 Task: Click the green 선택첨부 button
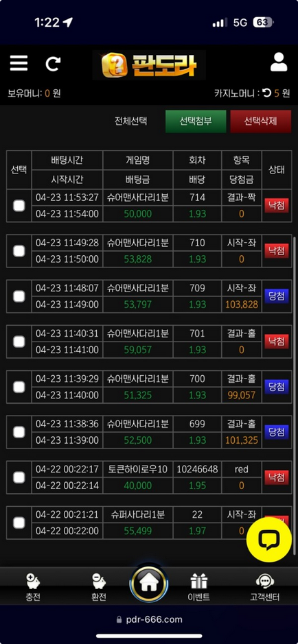click(196, 121)
